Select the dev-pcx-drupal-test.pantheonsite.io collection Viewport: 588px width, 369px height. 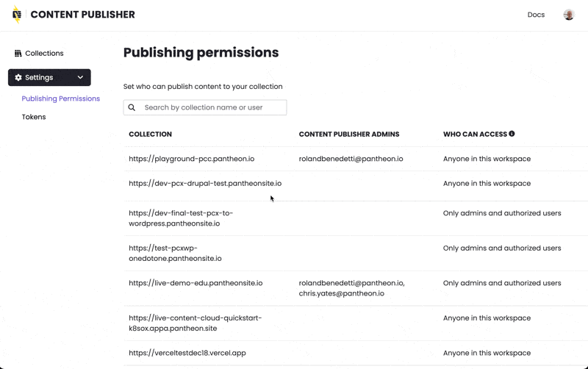pyautogui.click(x=205, y=184)
